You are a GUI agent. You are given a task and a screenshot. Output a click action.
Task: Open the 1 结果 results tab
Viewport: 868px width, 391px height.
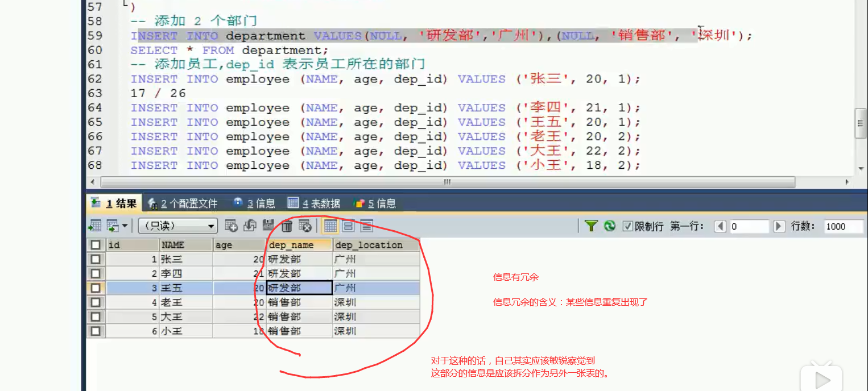[114, 203]
